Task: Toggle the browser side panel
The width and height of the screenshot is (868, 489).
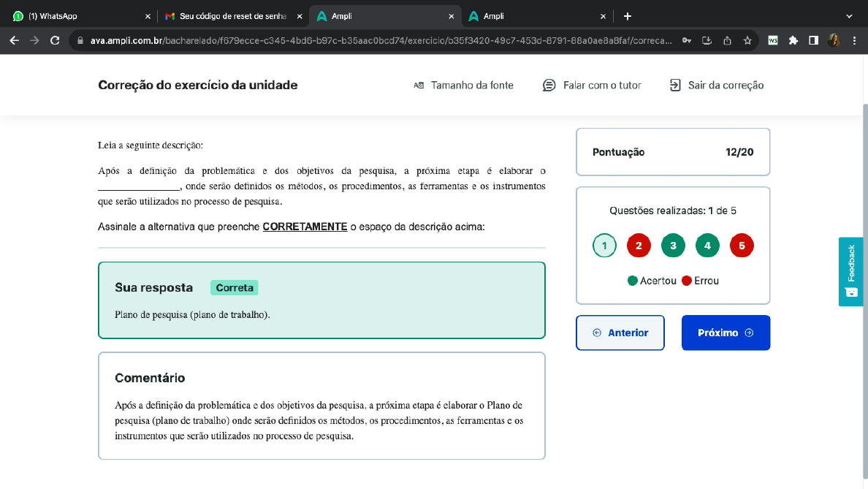Action: coord(813,41)
